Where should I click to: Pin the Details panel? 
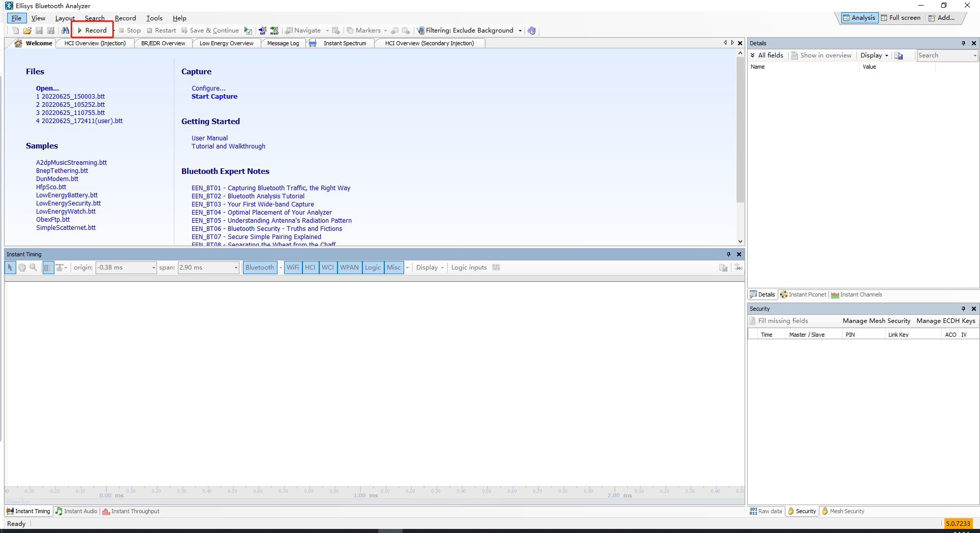click(x=963, y=43)
